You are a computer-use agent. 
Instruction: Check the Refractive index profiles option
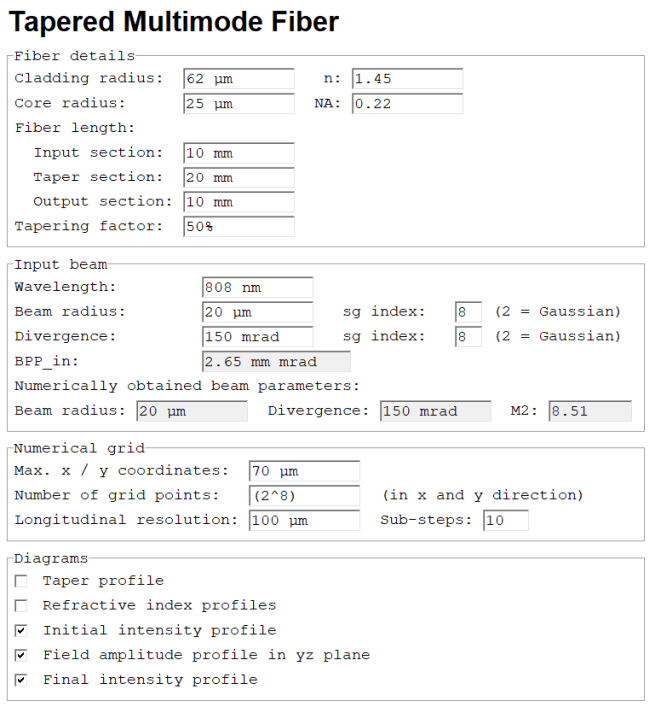[21, 606]
